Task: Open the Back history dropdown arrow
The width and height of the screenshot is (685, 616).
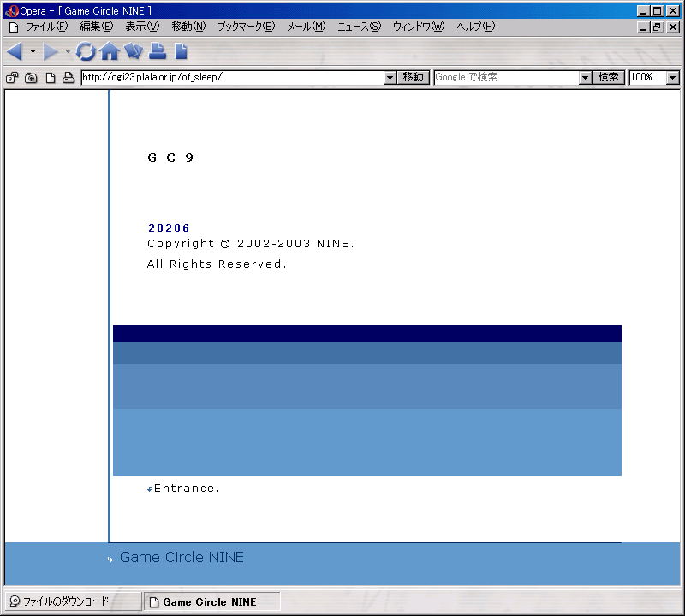Action: click(33, 52)
